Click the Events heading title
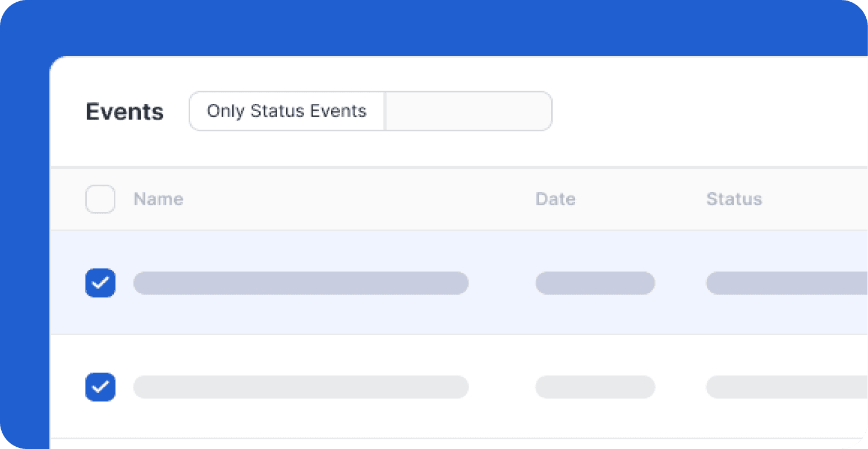 (x=125, y=112)
